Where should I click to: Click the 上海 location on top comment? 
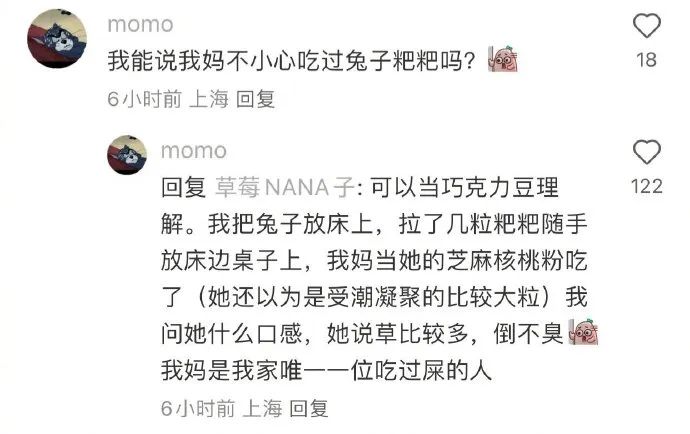[x=209, y=99]
